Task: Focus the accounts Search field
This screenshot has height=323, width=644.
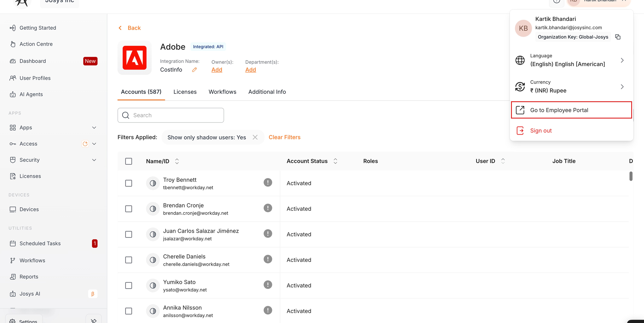Action: pos(171,115)
